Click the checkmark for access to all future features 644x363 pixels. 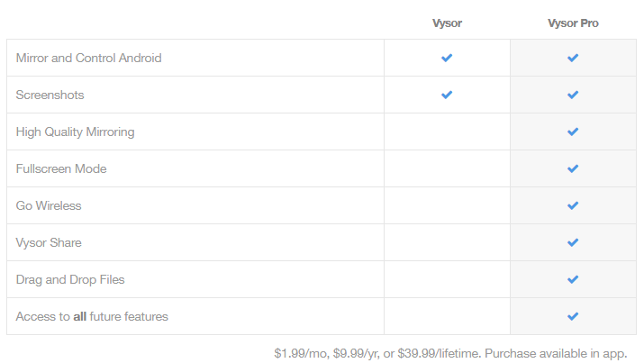point(573,316)
